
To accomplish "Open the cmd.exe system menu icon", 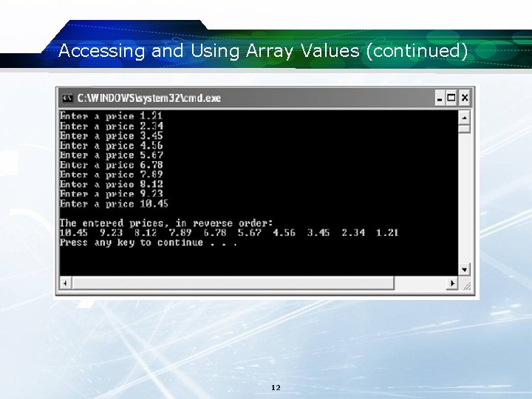I will tap(67, 98).
